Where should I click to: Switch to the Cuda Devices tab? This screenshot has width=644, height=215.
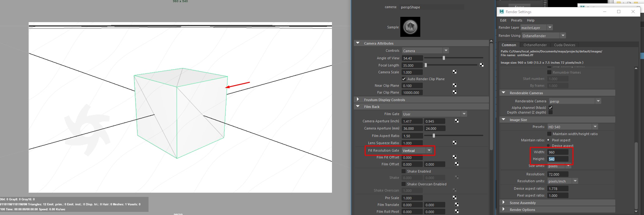coord(565,45)
